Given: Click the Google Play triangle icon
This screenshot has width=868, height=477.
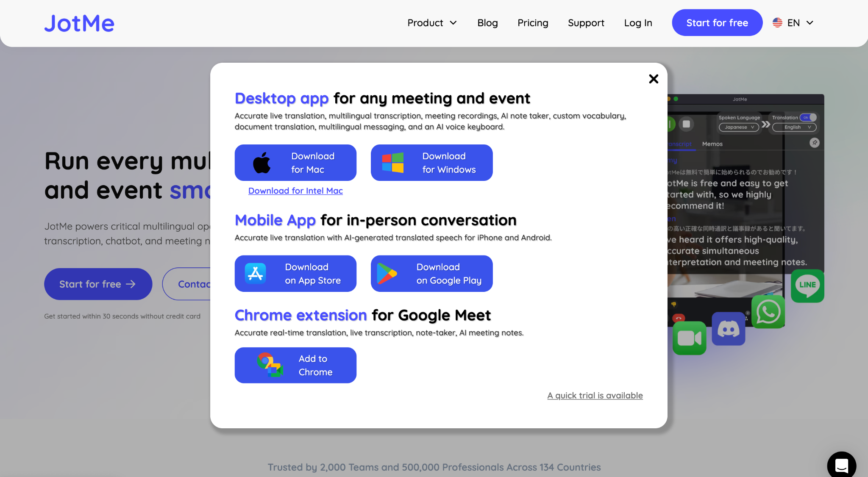Looking at the screenshot, I should [x=387, y=274].
